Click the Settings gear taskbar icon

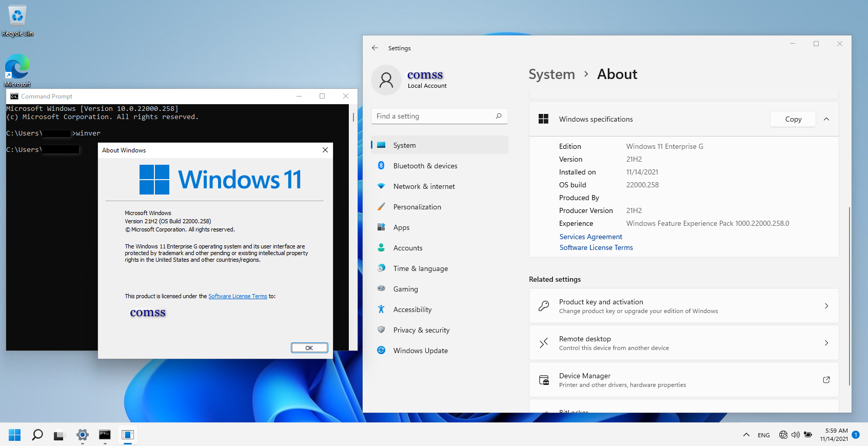(x=83, y=435)
